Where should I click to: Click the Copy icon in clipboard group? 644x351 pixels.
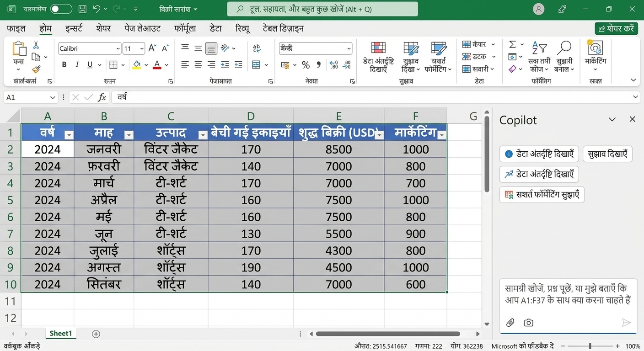pyautogui.click(x=36, y=57)
